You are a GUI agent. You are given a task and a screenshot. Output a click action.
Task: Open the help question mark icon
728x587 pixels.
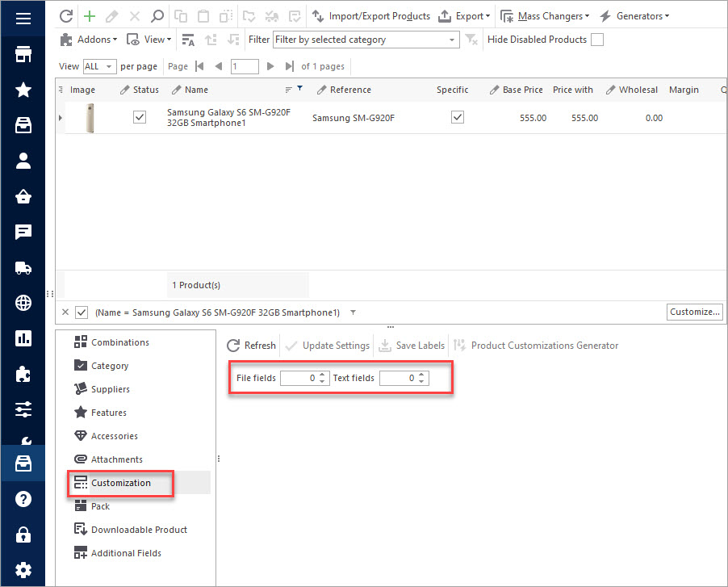23,499
